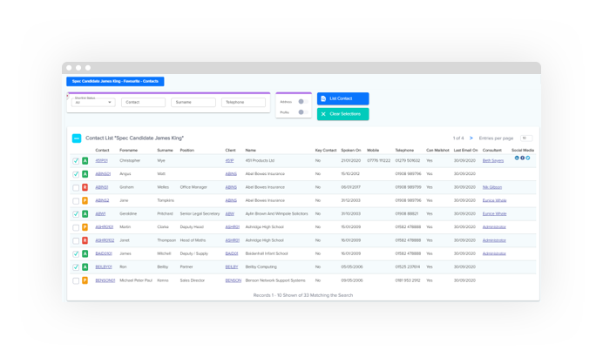The width and height of the screenshot is (603, 364).
Task: Click the LinkedIn icon for Christopher Wye
Action: 517,159
